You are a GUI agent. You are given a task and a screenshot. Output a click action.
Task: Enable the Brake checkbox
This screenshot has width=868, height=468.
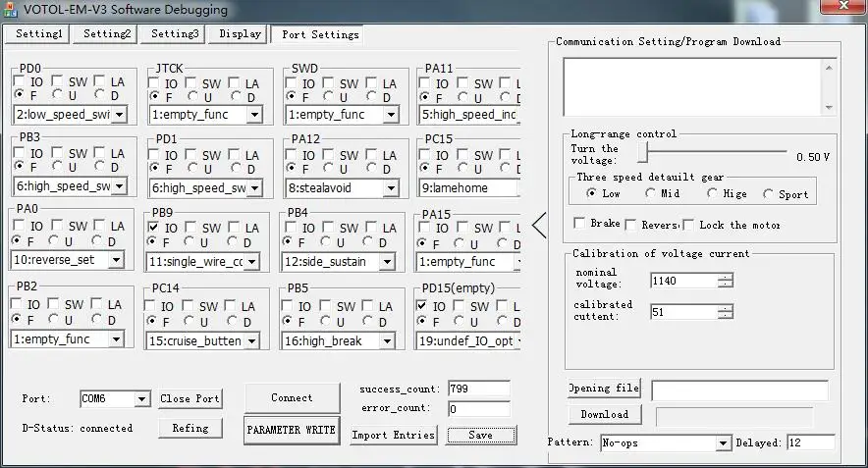580,224
